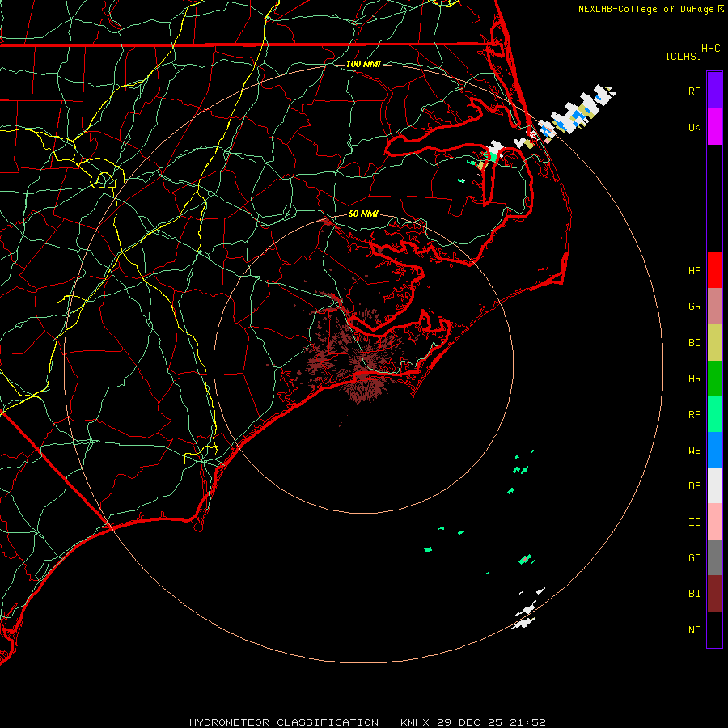The height and width of the screenshot is (728, 728).
Task: Click the HR legend label
Action: 694,379
